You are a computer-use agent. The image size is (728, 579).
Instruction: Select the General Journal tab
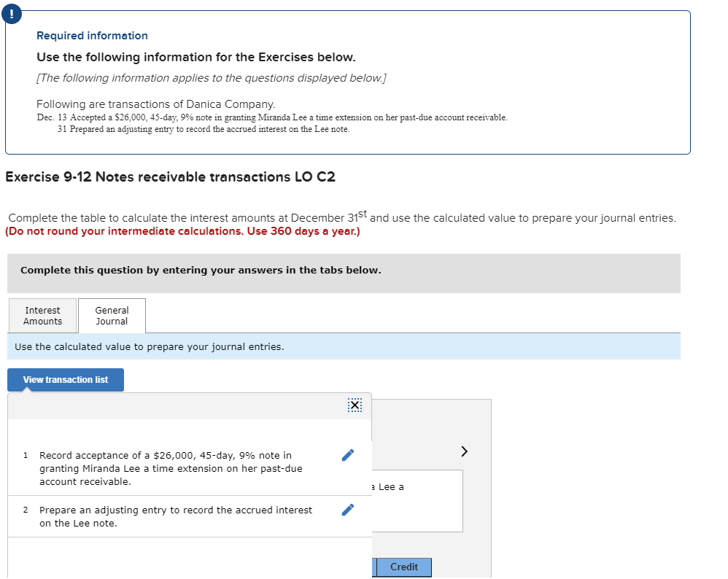[112, 316]
